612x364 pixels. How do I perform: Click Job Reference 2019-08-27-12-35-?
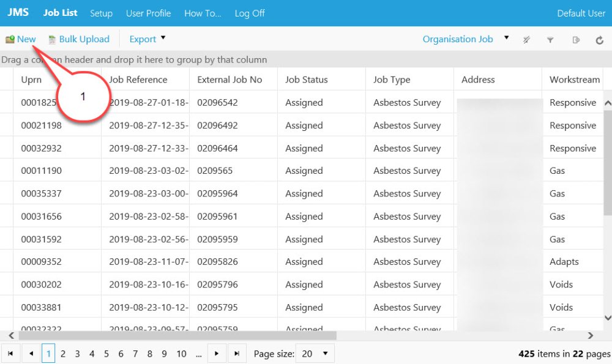point(149,125)
